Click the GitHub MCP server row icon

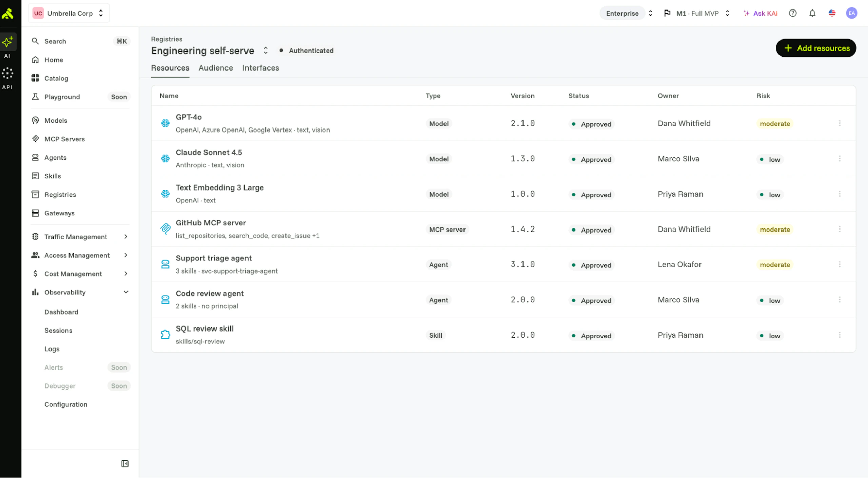165,229
